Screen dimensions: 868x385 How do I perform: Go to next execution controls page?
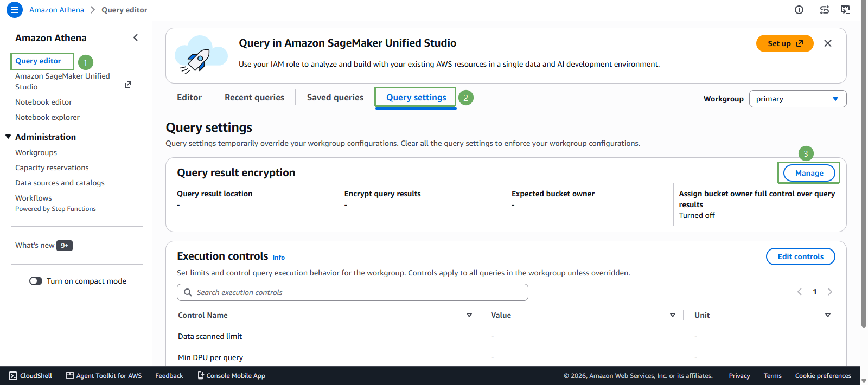click(x=830, y=292)
